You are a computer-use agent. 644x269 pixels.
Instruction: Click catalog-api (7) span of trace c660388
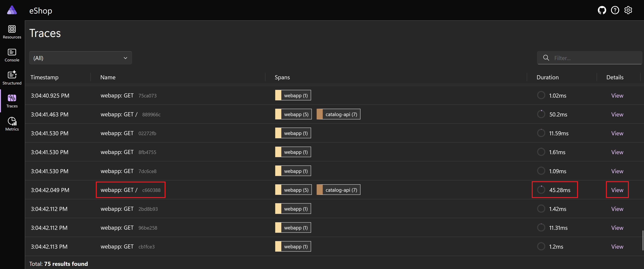point(338,190)
